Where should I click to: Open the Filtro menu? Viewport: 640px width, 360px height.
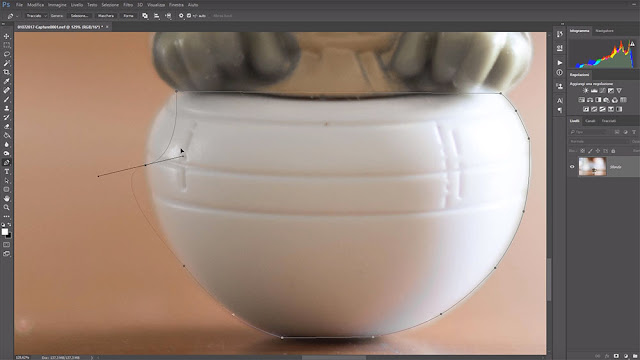click(x=128, y=5)
